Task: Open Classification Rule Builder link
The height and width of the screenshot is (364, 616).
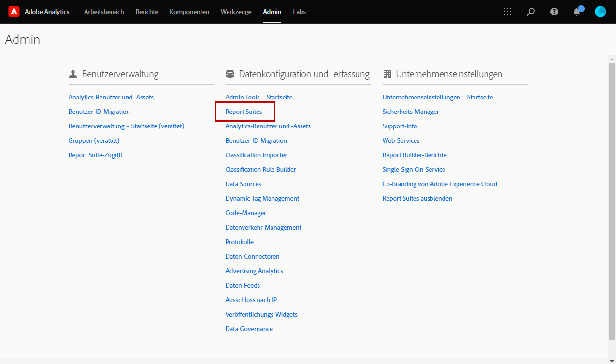Action: coord(260,169)
